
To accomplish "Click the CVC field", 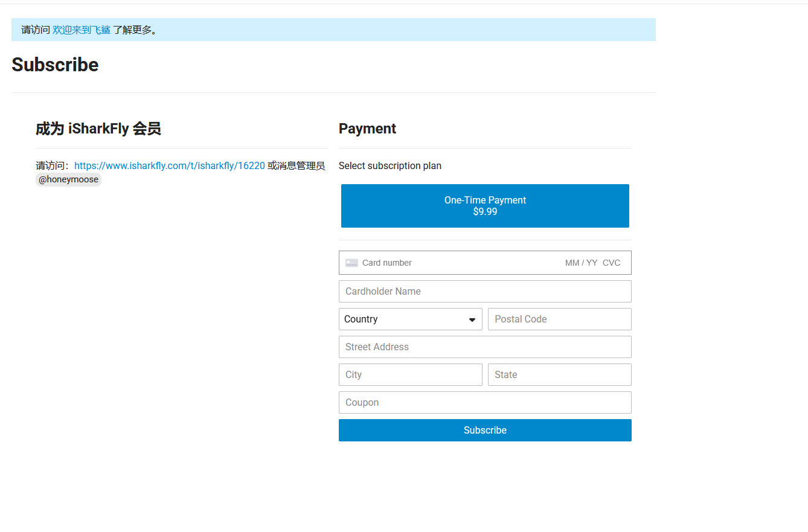I will [x=612, y=263].
